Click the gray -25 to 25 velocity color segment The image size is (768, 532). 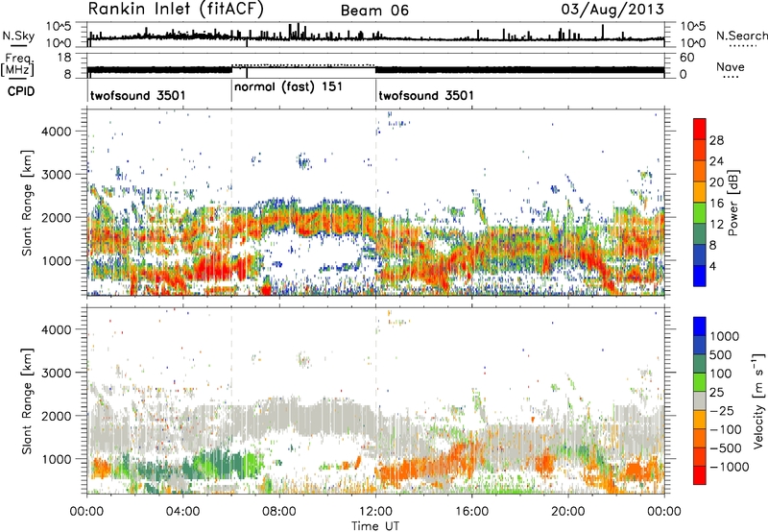(x=700, y=401)
